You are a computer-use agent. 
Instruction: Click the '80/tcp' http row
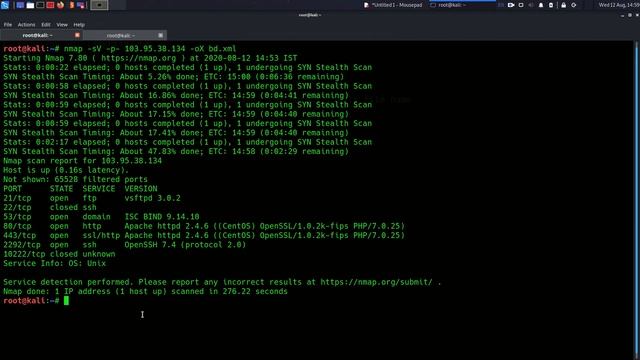pos(204,227)
